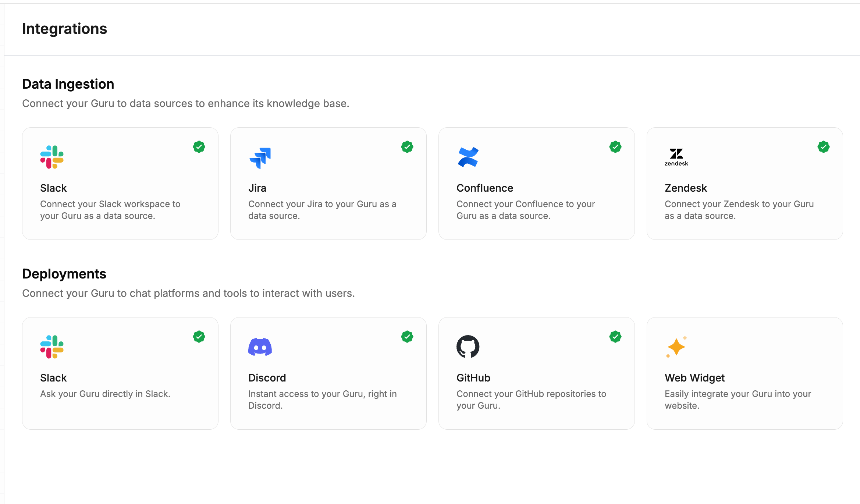Click the Discord logo icon

260,347
